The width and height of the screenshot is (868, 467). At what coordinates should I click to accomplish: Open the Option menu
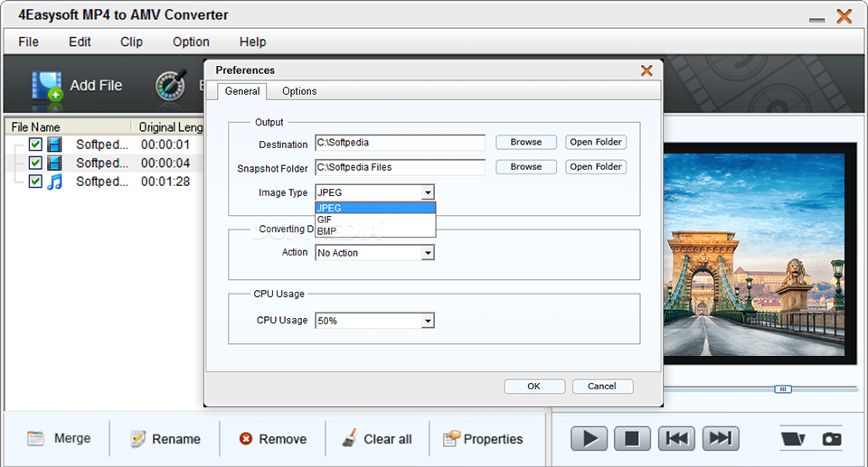191,42
